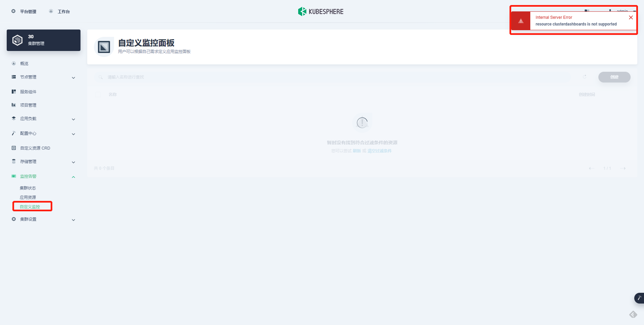Viewport: 644px width, 325px height.
Task: Open 自定义资源 CRD from the sidebar
Action: (35, 148)
